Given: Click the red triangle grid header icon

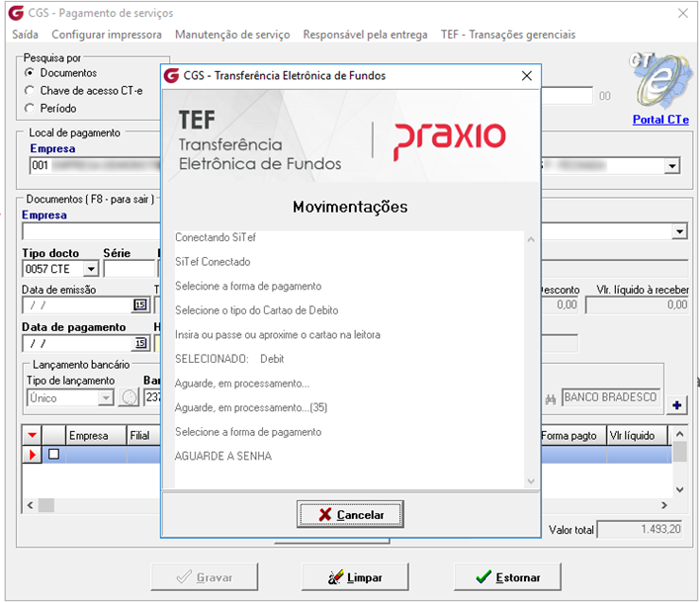Looking at the screenshot, I should click(33, 435).
